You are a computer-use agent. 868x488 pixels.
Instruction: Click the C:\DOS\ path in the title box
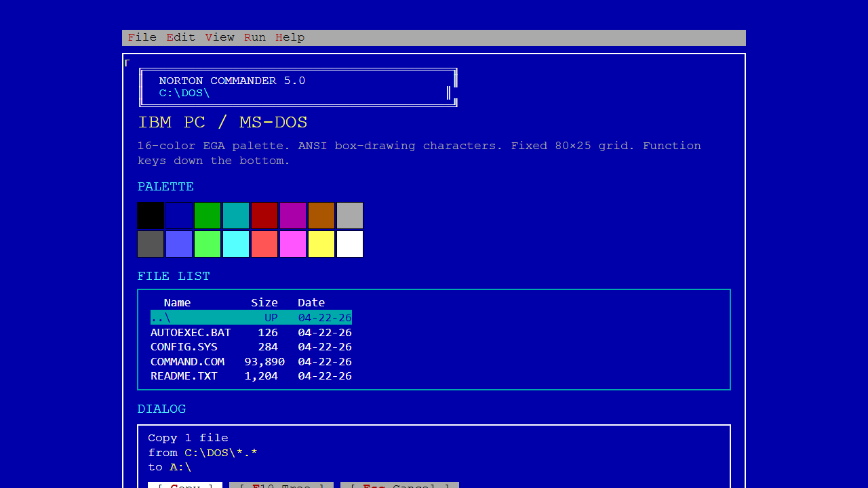184,94
